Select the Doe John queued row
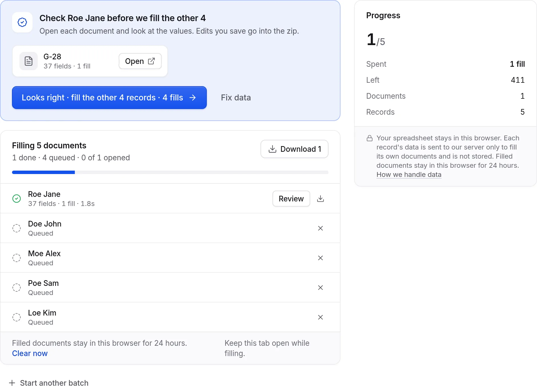This screenshot has height=392, width=537. click(170, 228)
